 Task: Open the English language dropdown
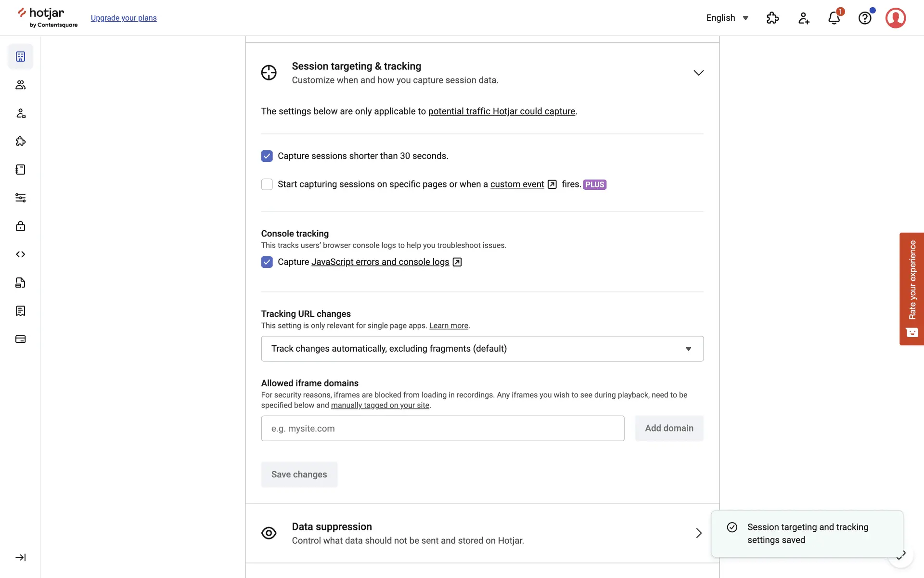coord(727,18)
